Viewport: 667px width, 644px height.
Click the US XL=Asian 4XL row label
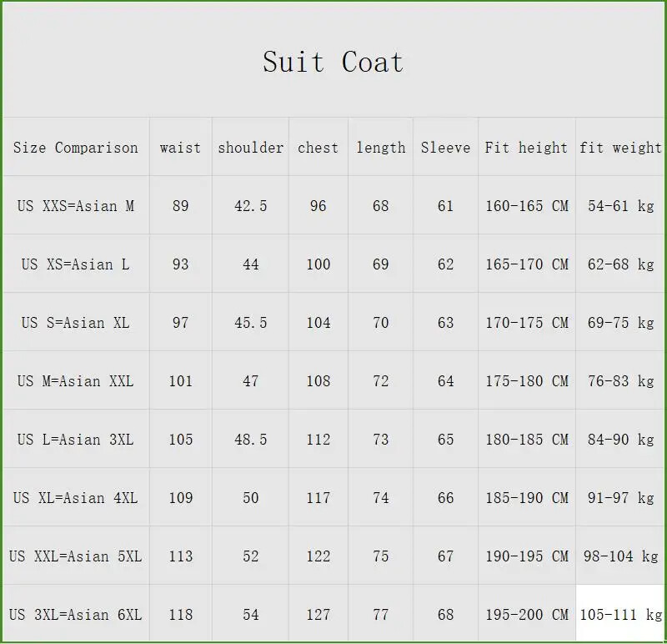[76, 498]
